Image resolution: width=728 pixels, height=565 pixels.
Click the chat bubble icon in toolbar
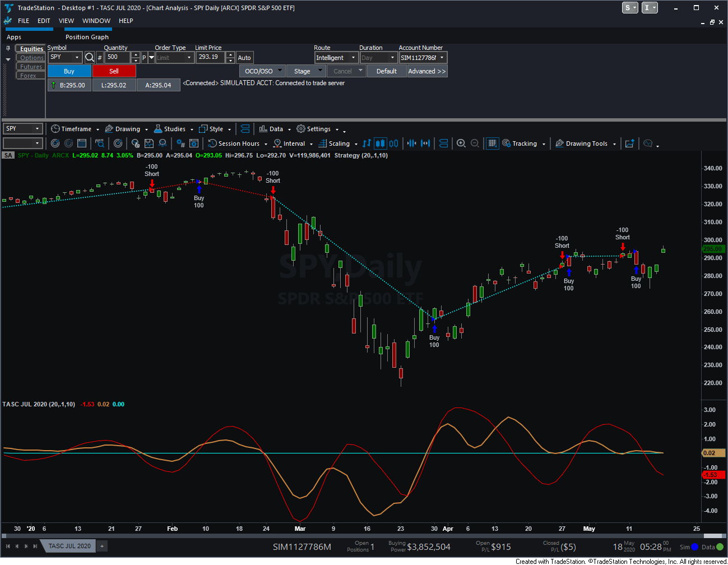tap(648, 143)
